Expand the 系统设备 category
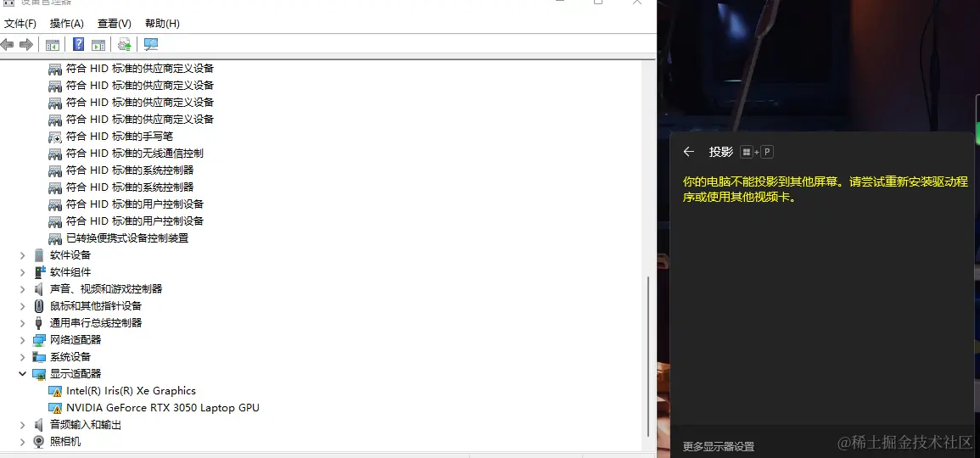Viewport: 980px width, 458px height. [23, 357]
